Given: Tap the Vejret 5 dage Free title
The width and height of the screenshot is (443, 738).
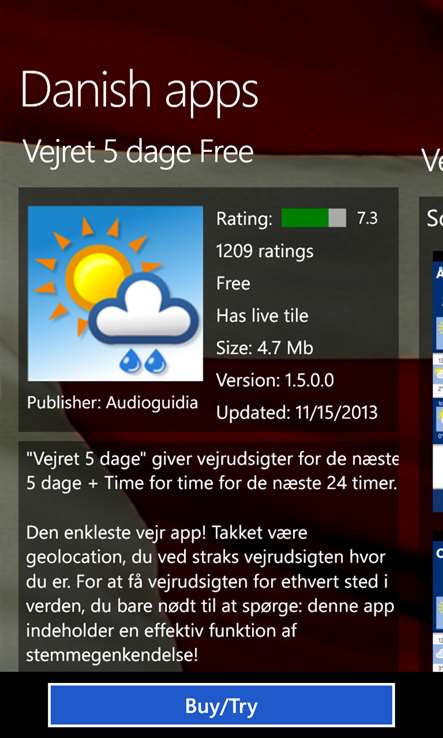Looking at the screenshot, I should [x=138, y=152].
